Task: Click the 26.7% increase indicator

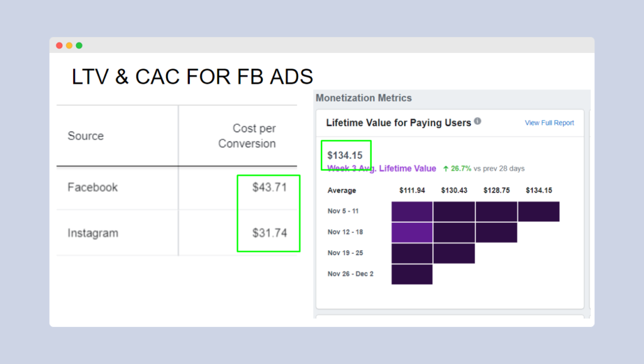Action: [457, 168]
